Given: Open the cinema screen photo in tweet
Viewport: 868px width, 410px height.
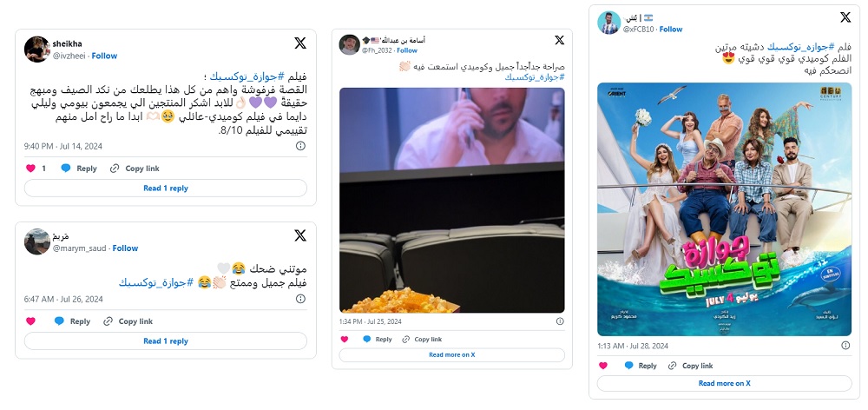Looking at the screenshot, I should tap(451, 200).
